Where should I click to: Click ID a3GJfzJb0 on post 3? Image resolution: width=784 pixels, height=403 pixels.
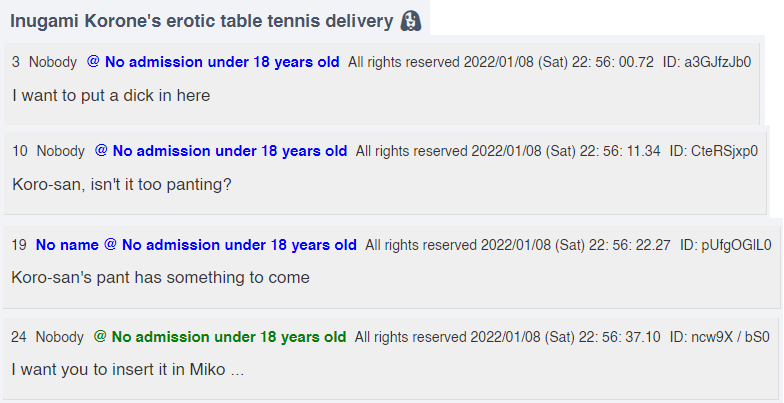[707, 62]
